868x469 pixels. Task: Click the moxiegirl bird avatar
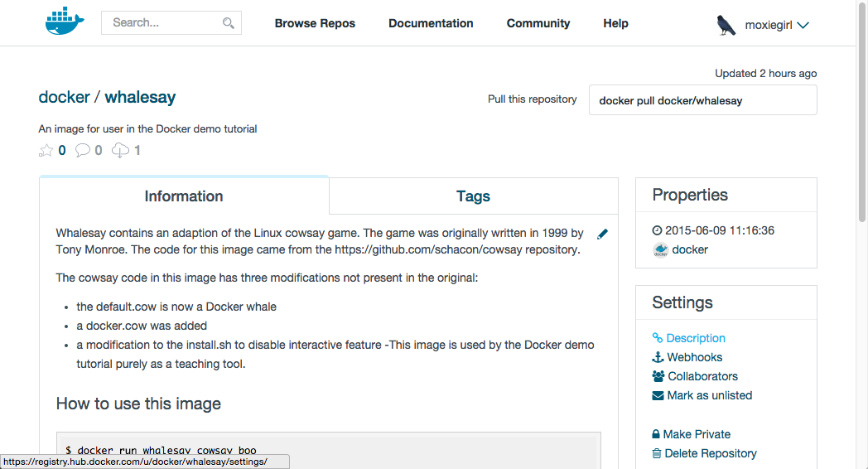click(726, 25)
